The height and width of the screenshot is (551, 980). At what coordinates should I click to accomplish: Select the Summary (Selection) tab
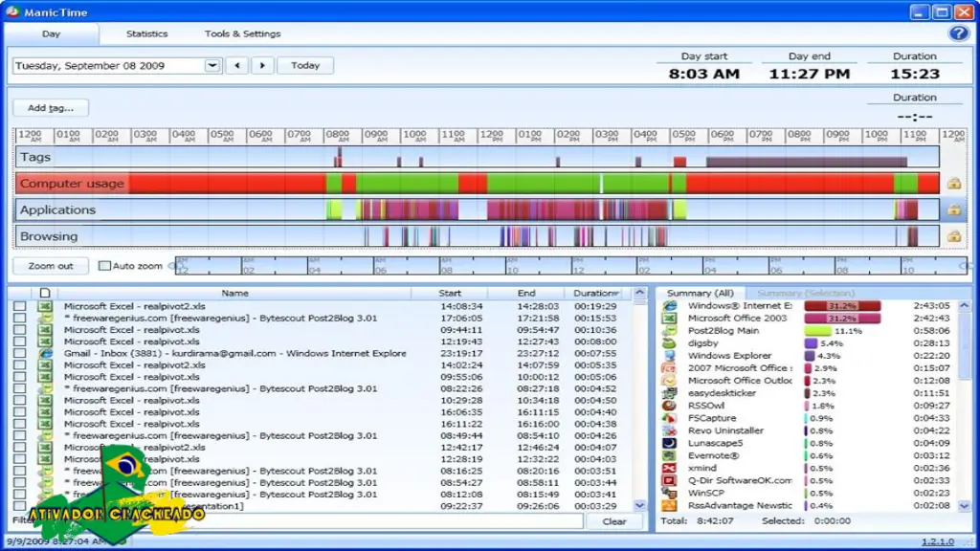click(806, 293)
